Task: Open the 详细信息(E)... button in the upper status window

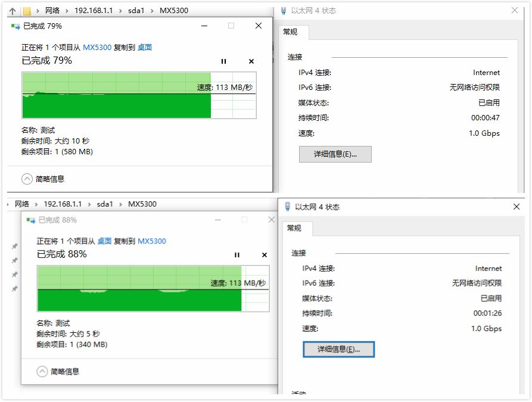Action: 335,154
